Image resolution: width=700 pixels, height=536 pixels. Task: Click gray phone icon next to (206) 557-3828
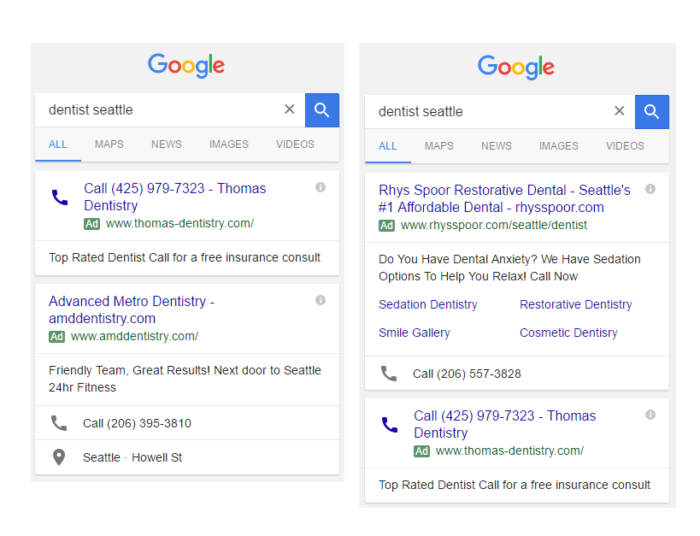389,374
